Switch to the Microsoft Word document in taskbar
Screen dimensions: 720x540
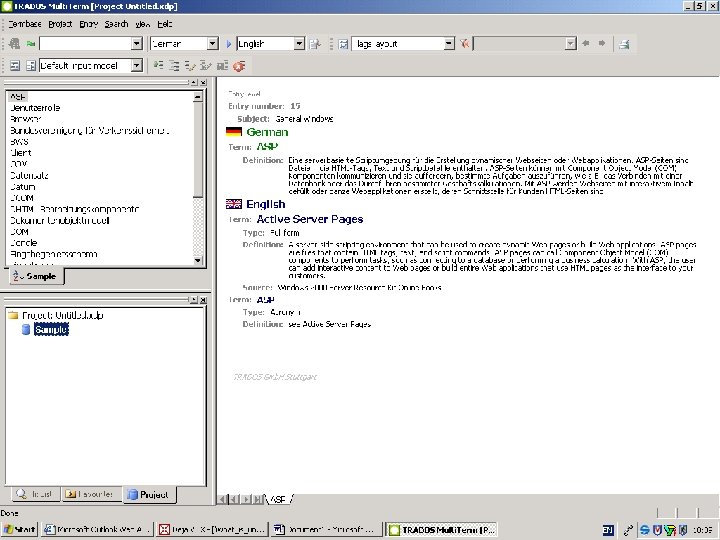[x=326, y=529]
